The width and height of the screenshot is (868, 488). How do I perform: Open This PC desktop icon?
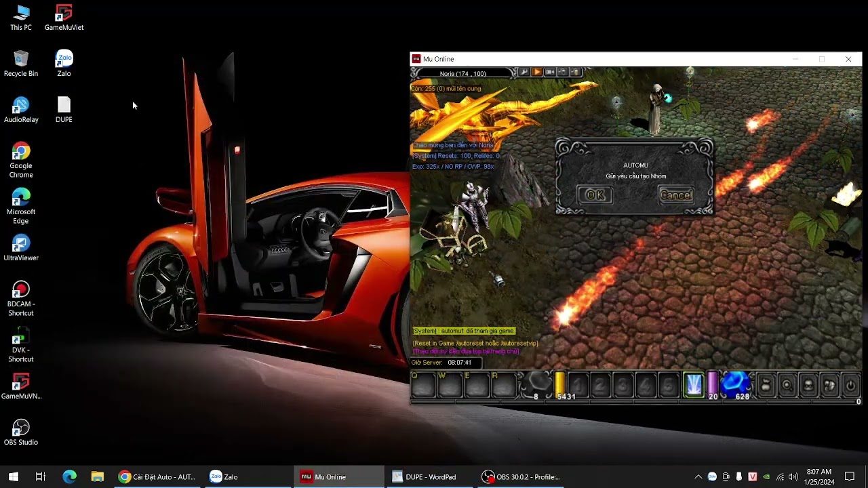21,18
